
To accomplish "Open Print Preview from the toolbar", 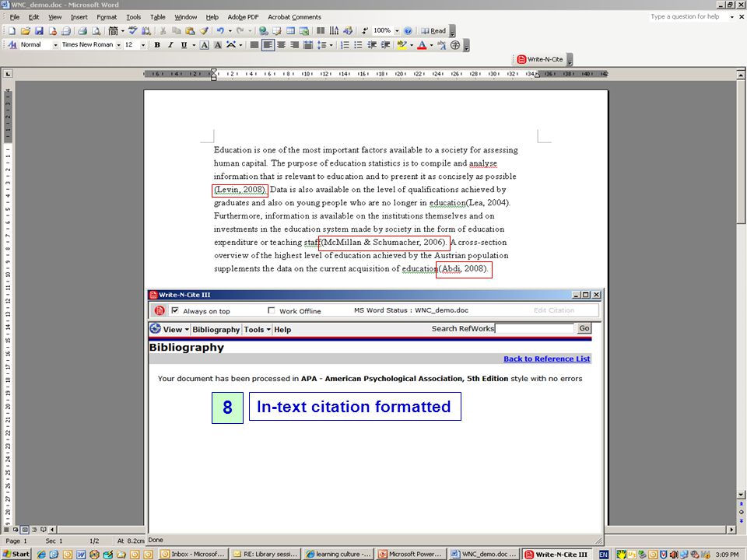I will coord(96,31).
